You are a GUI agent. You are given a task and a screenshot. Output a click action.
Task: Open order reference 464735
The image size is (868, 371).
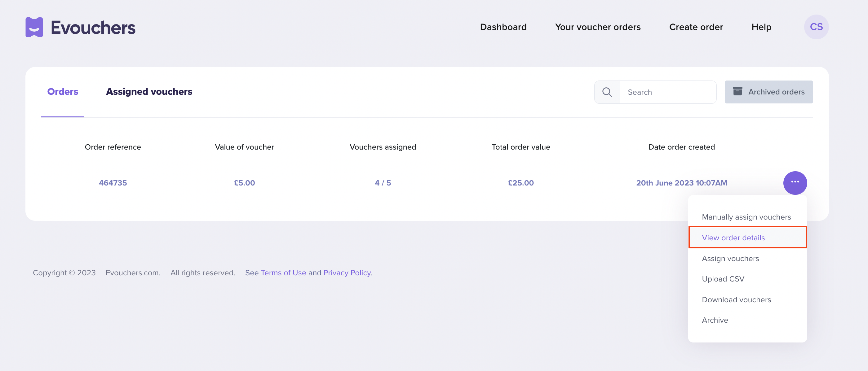(x=113, y=182)
